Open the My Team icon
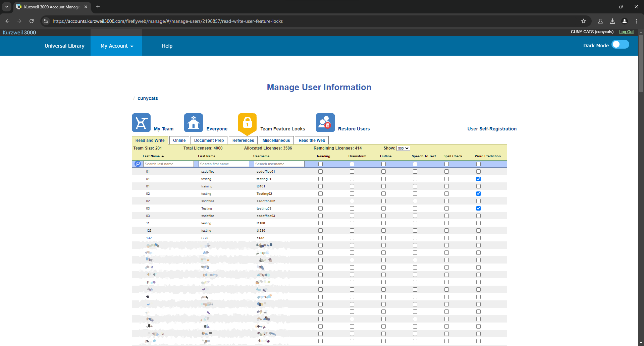 (x=141, y=123)
